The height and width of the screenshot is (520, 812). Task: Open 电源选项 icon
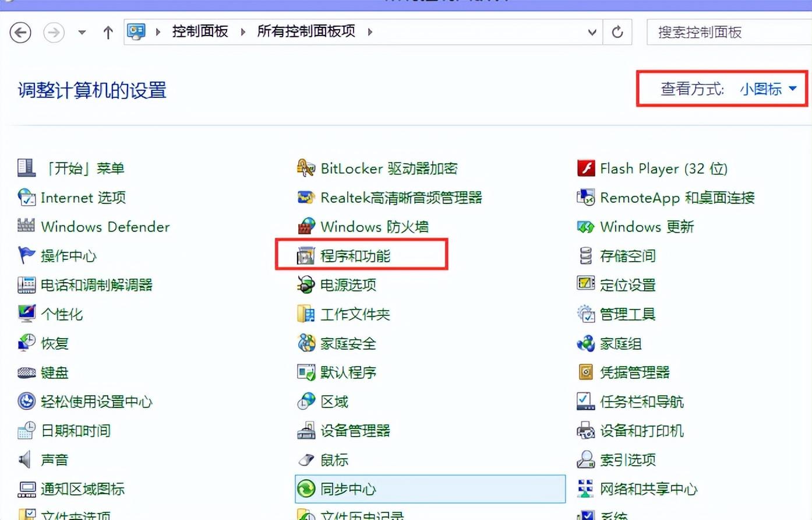coord(306,284)
